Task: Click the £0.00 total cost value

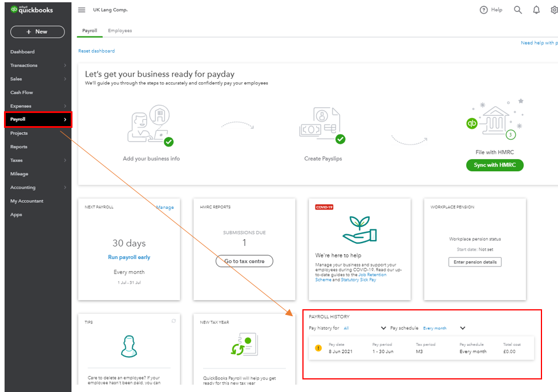Action: click(510, 351)
